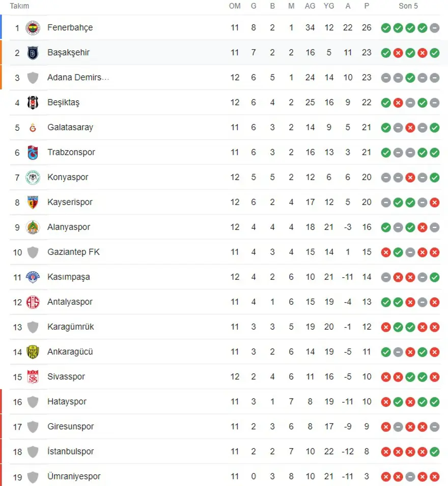Image resolution: width=448 pixels, height=486 pixels.
Task: Open the Adana Demirspor team link
Action: [78, 77]
